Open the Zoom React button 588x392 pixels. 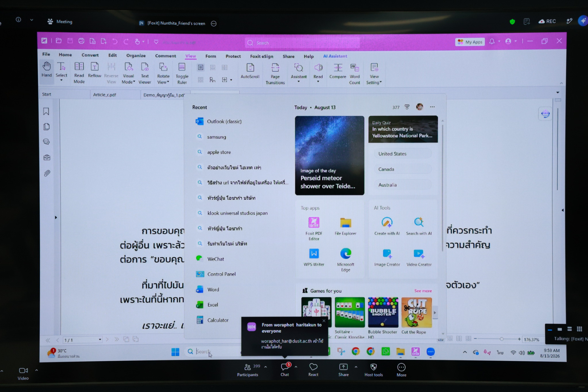(x=313, y=370)
